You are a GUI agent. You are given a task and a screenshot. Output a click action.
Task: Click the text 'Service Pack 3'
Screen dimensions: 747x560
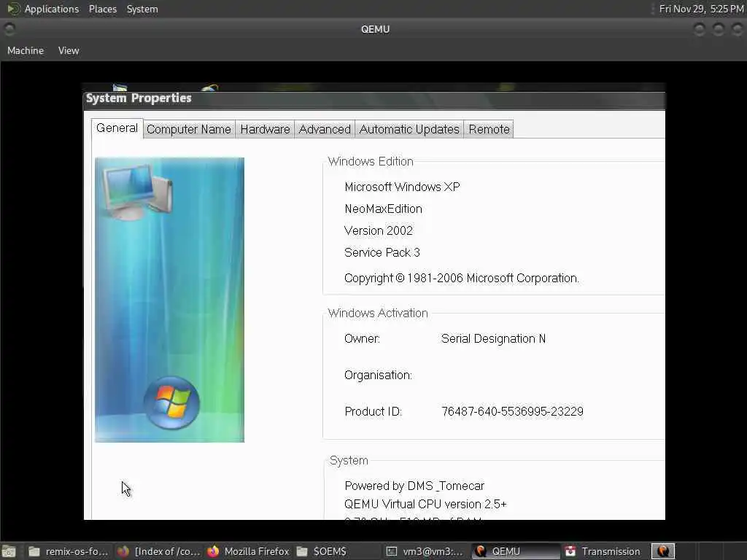click(382, 253)
